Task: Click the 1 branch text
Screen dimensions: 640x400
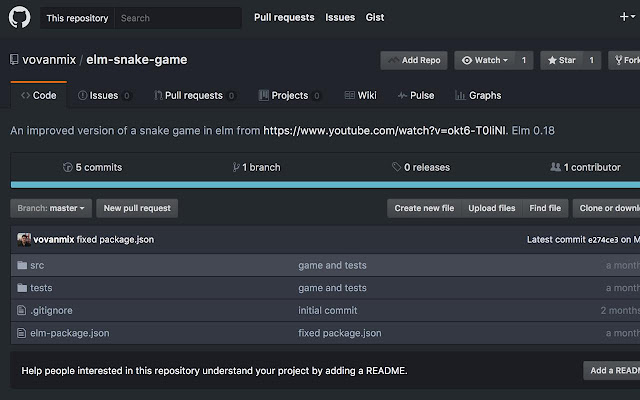Action: 261,167
